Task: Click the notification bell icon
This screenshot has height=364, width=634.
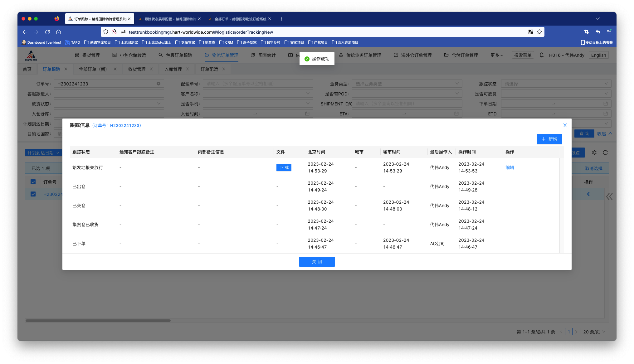Action: (x=542, y=55)
